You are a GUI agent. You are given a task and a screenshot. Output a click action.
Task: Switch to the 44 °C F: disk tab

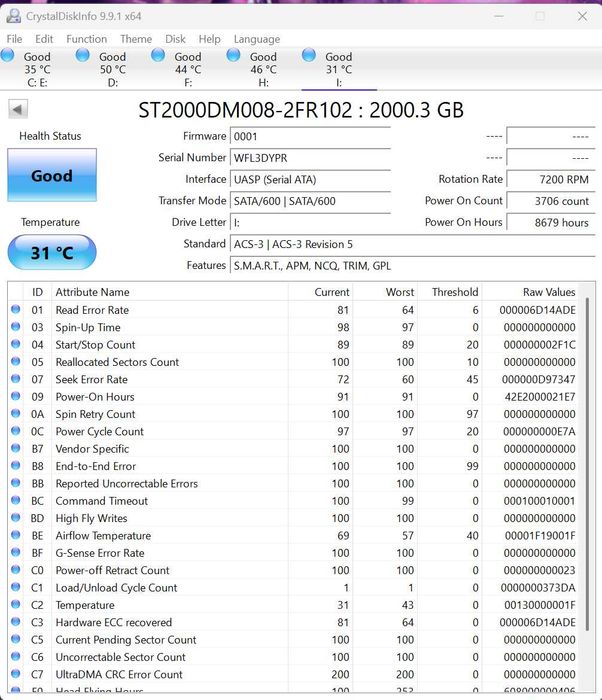coord(188,69)
